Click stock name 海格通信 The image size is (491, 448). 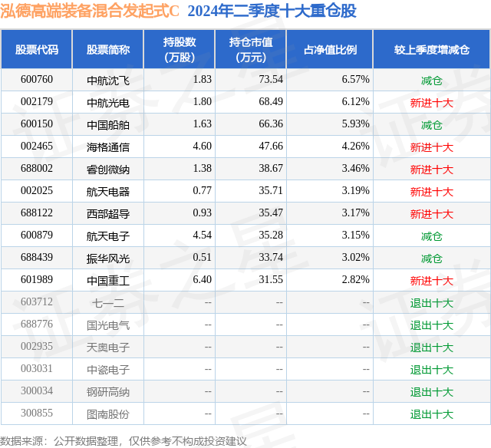(108, 147)
